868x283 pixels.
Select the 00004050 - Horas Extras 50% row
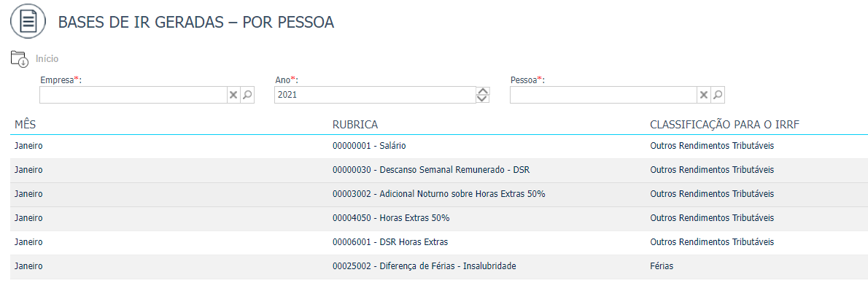point(439,218)
